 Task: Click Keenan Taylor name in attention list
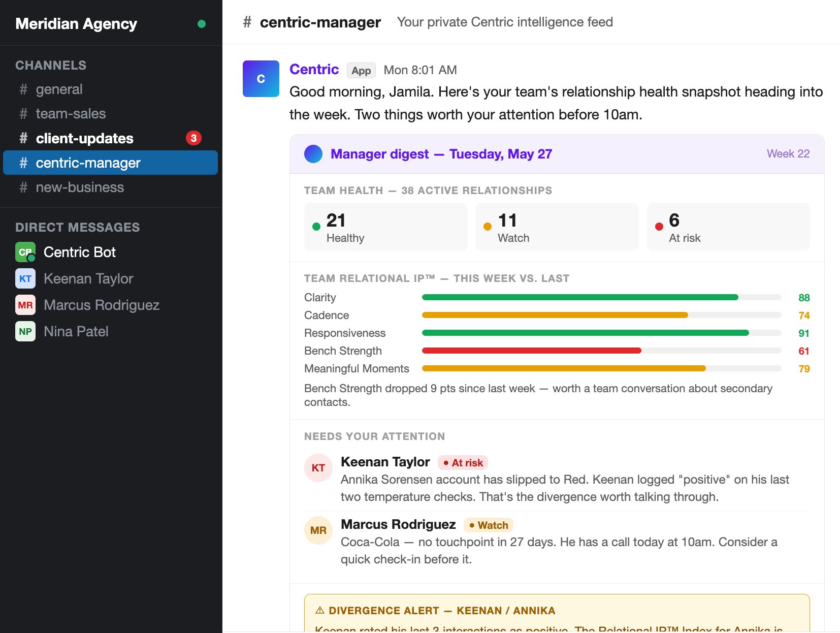(385, 462)
